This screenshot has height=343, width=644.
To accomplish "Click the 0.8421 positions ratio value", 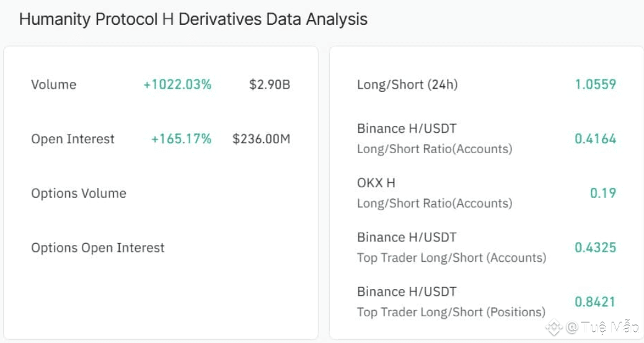I will (x=595, y=302).
